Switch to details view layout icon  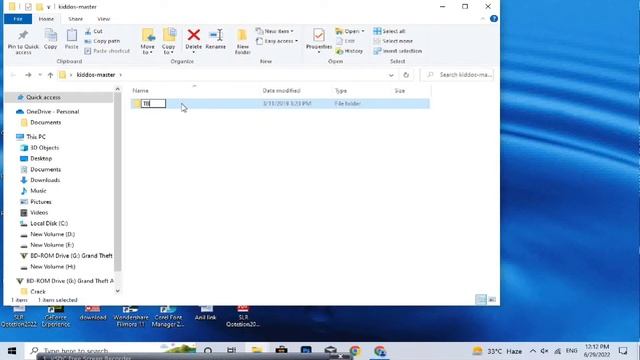(x=481, y=300)
